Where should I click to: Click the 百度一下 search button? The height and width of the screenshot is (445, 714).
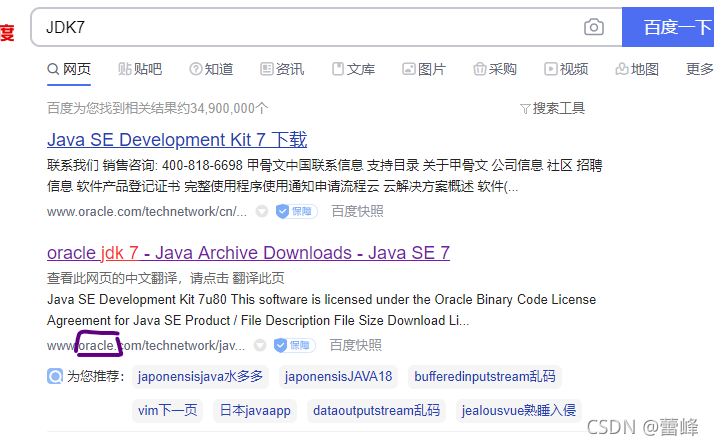[668, 27]
